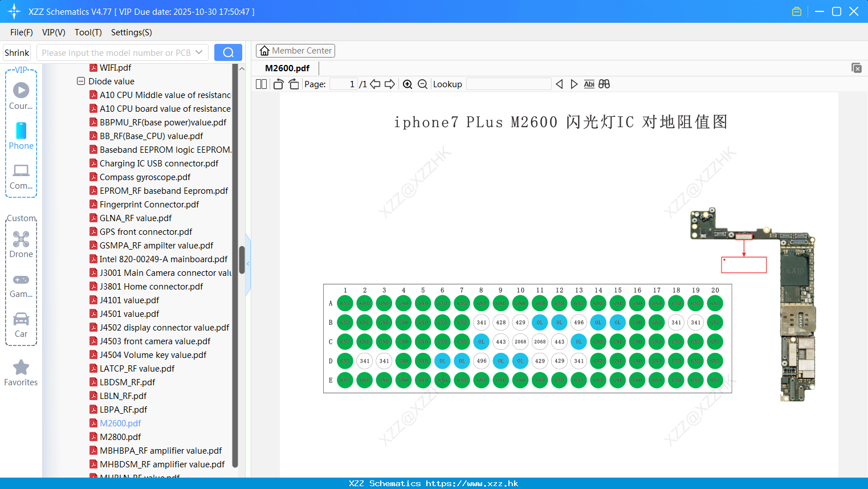Select the M2600.pdf tab
Image resolution: width=868 pixels, height=489 pixels.
tap(287, 68)
